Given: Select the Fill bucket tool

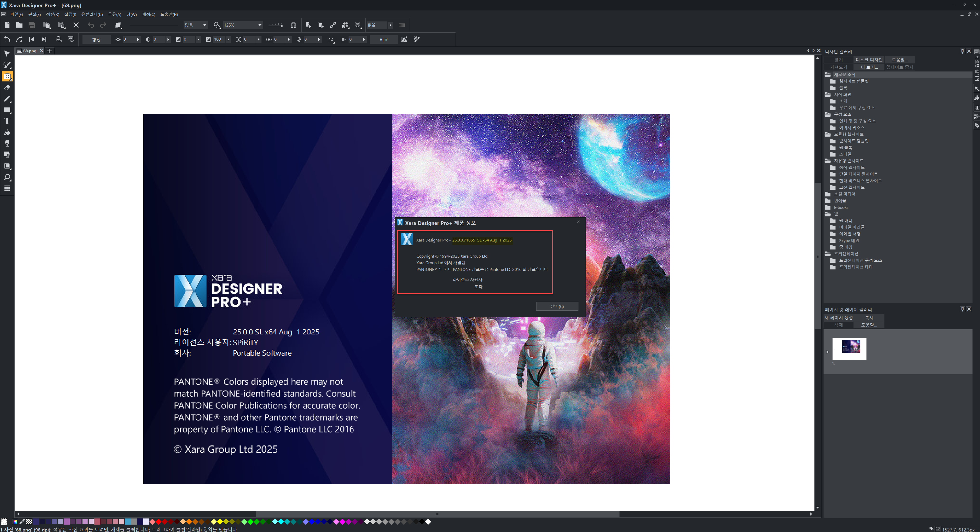Looking at the screenshot, I should coord(7,132).
